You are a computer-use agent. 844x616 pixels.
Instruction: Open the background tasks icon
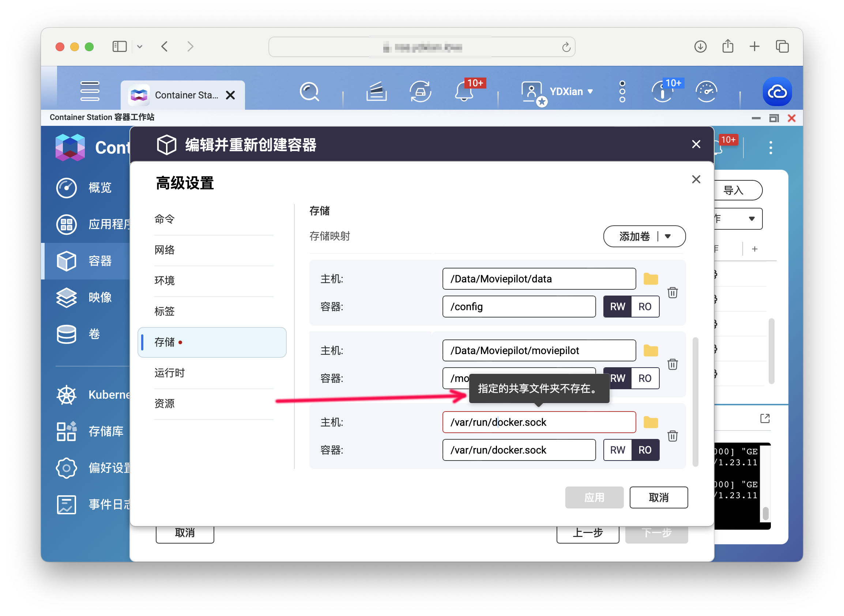(x=377, y=91)
